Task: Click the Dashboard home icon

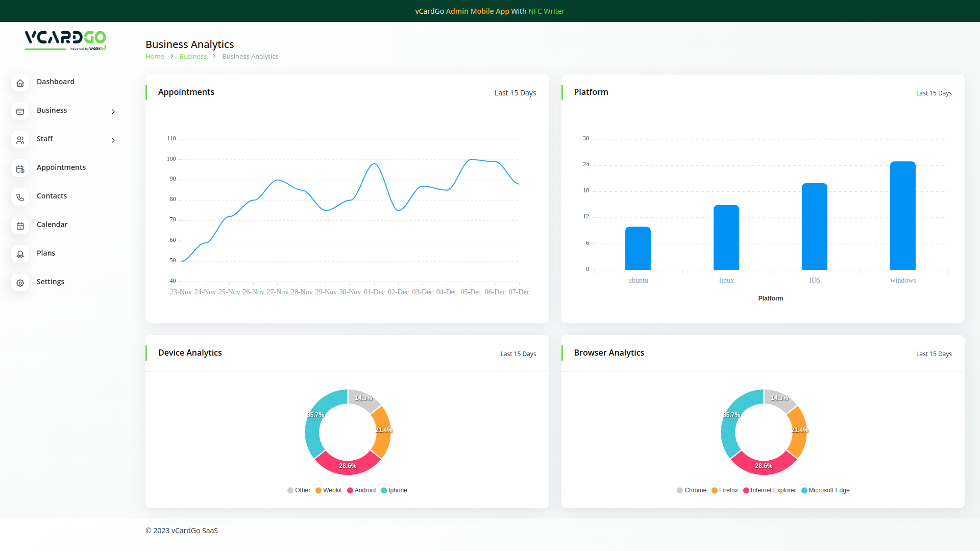Action: tap(20, 83)
